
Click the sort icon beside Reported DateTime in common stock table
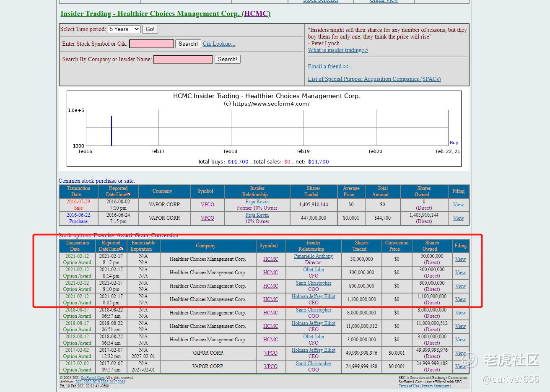coord(128,194)
